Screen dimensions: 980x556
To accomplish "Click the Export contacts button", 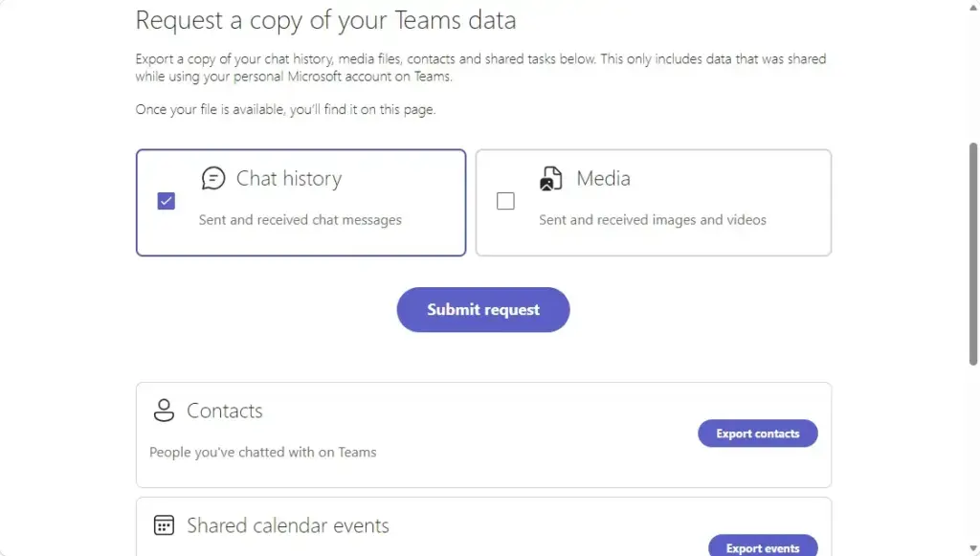I will click(x=758, y=434).
